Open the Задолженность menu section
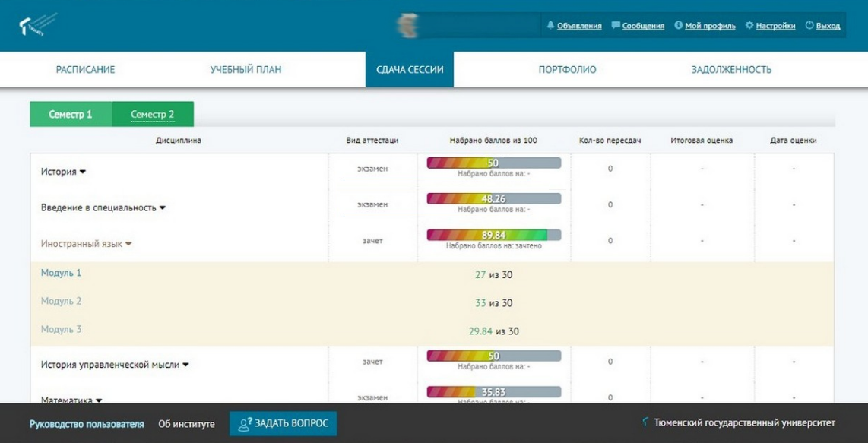This screenshot has width=868, height=443. (x=731, y=70)
